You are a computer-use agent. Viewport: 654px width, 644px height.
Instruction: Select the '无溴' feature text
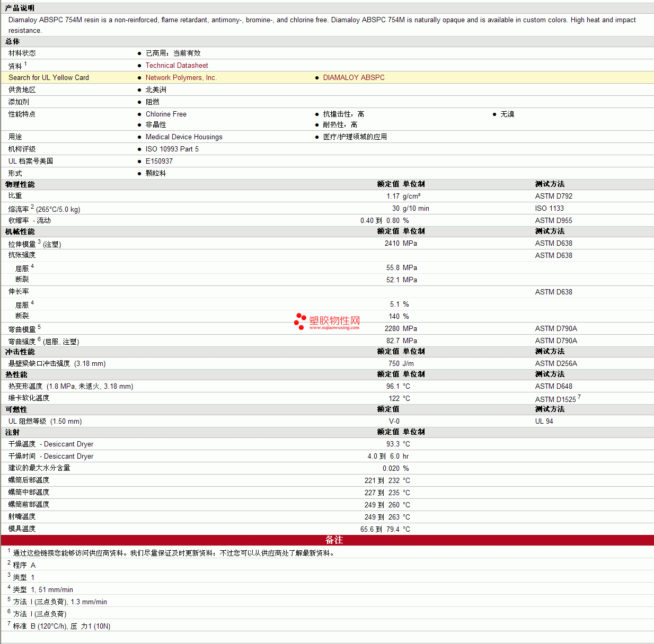click(x=507, y=114)
